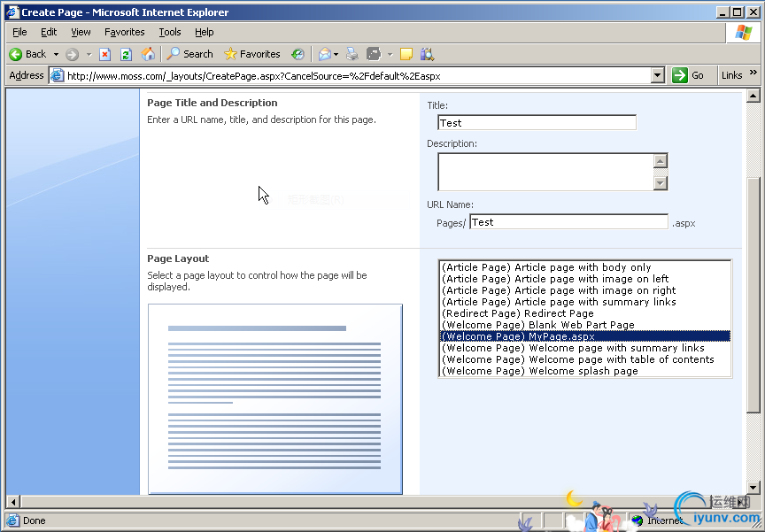765x532 pixels.
Task: Open the Search toolbar button
Action: pos(189,54)
